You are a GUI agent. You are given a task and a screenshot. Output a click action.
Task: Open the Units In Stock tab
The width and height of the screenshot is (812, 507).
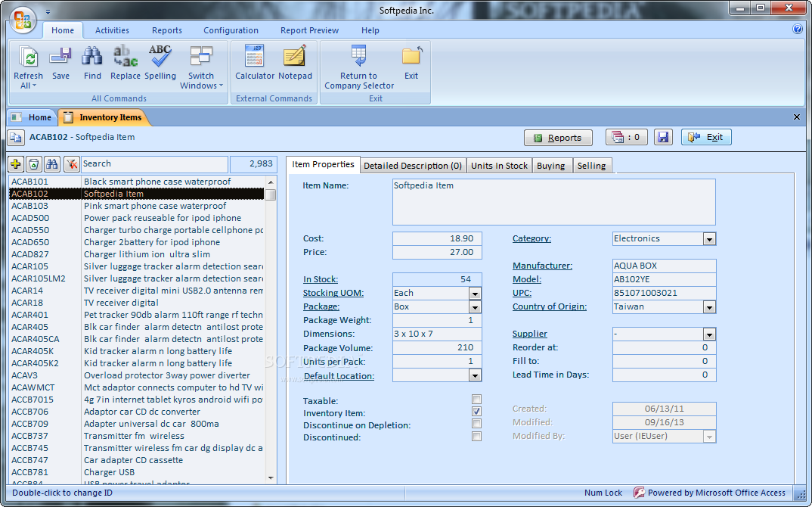pyautogui.click(x=499, y=166)
